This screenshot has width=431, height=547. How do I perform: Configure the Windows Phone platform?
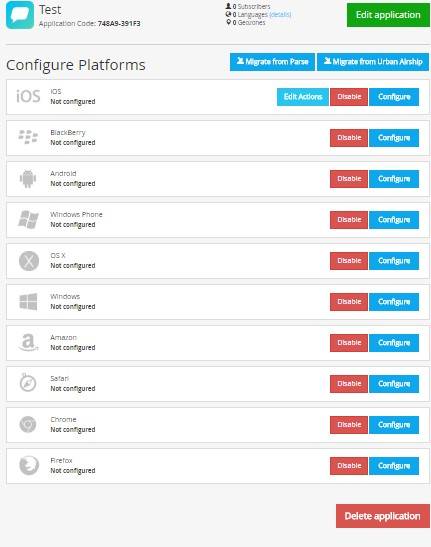coord(394,220)
